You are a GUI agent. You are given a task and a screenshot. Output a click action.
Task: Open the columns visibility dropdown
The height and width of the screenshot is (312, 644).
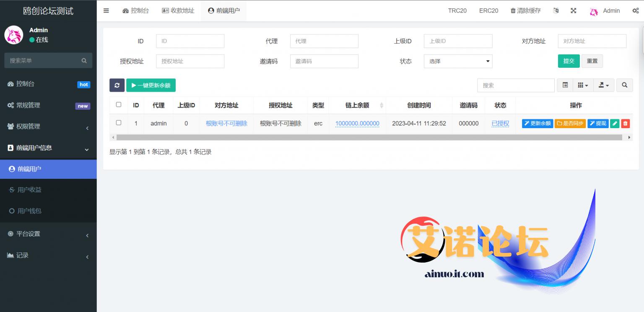583,85
